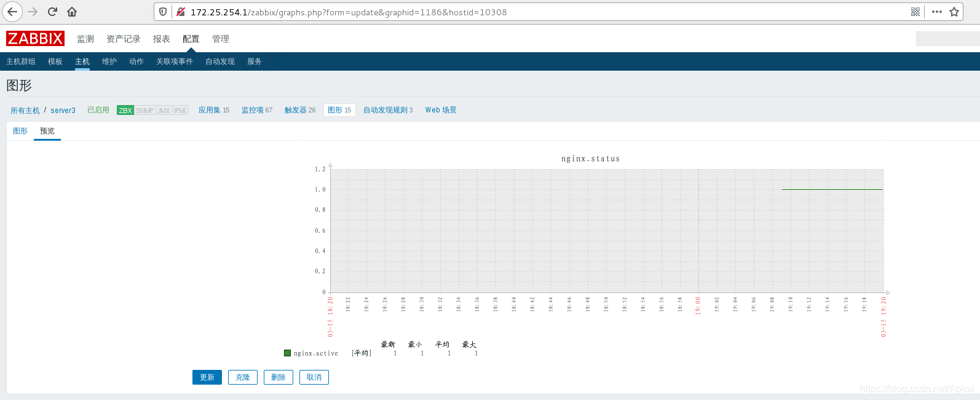Switch to the 图形 form tab
Image resolution: width=980 pixels, height=400 pixels.
tap(20, 131)
